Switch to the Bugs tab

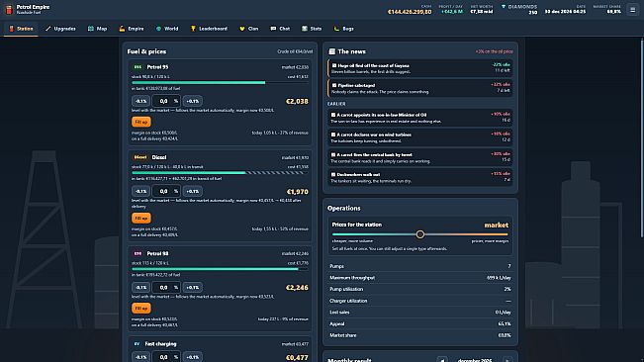(x=344, y=29)
